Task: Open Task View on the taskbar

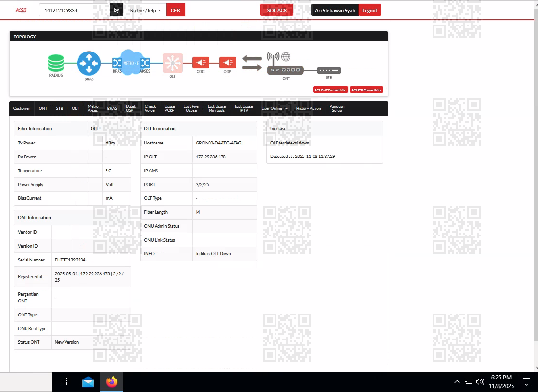Action: coord(64,382)
